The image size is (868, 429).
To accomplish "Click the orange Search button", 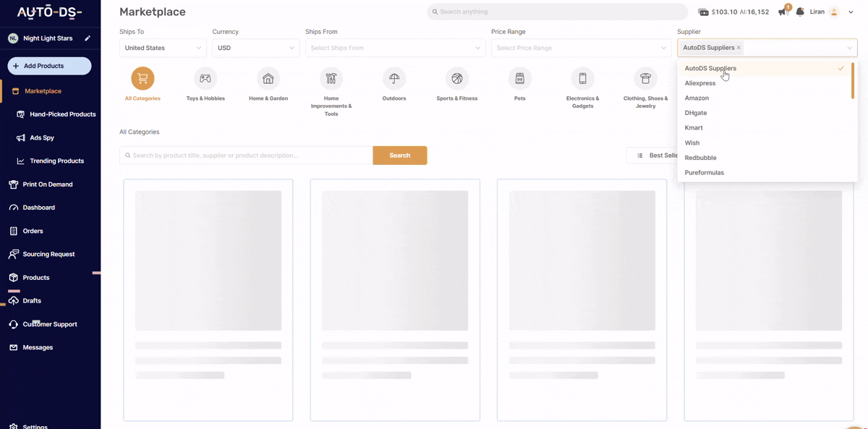I will click(400, 156).
